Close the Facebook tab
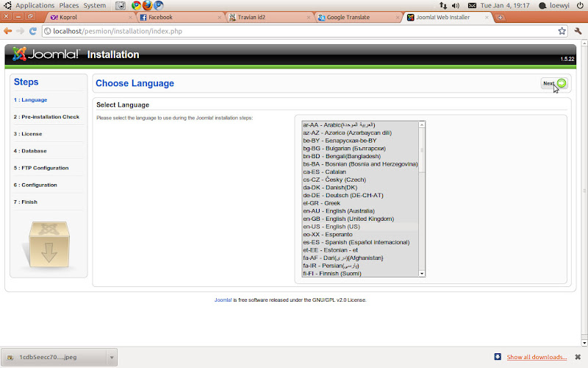Screen dimensions: 588x368 coord(219,17)
